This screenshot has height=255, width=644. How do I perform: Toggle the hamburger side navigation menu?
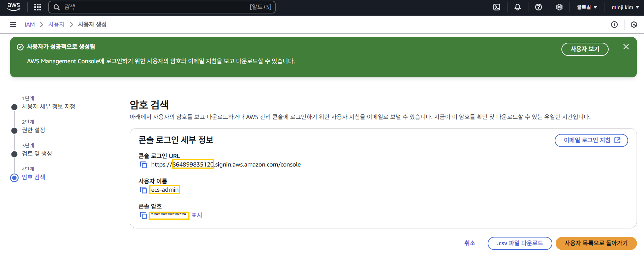(x=13, y=25)
